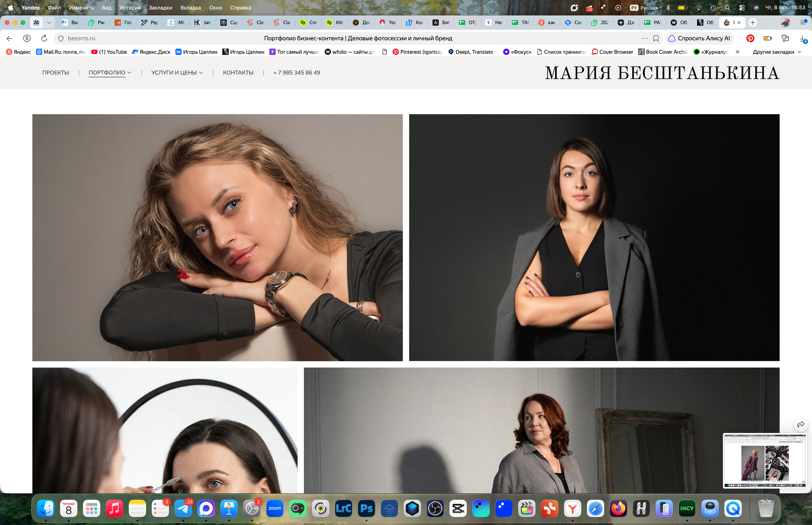Switch to the Klin tab

pyautogui.click(x=335, y=23)
